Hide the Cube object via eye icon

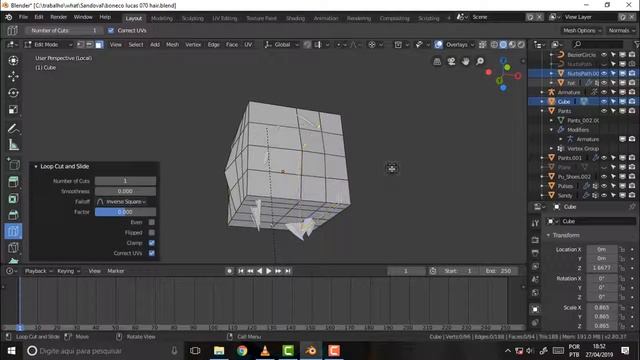[604, 101]
